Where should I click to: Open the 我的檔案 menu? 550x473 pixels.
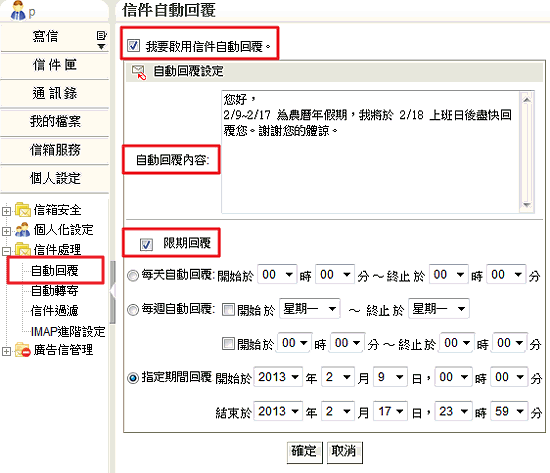click(x=55, y=122)
